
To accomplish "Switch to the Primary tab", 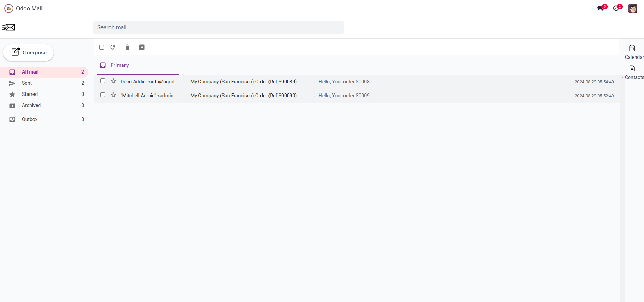I will pos(120,65).
